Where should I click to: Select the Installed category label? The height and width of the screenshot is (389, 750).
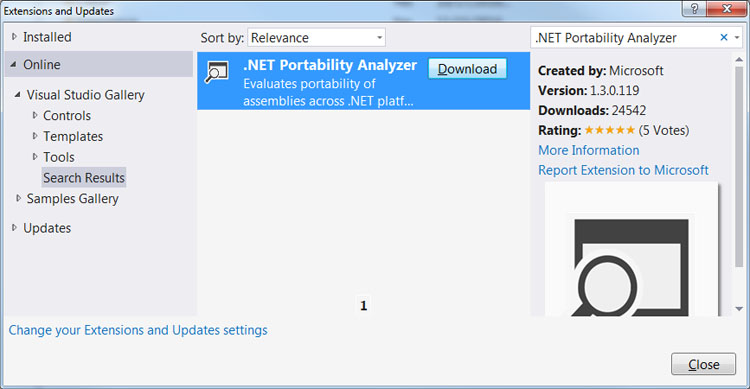click(x=47, y=37)
